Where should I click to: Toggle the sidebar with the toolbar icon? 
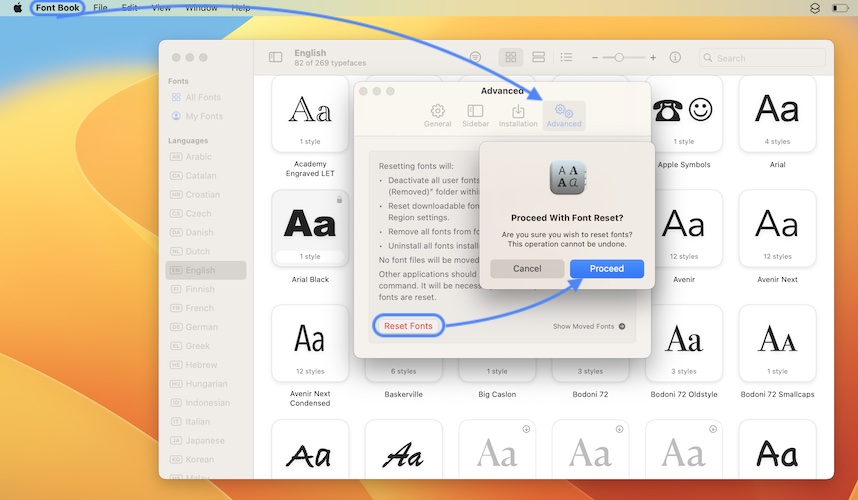tap(275, 57)
